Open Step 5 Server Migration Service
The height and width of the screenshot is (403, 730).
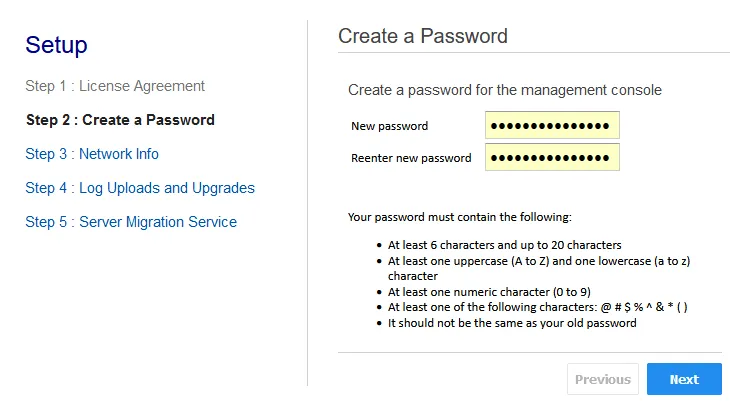(131, 222)
